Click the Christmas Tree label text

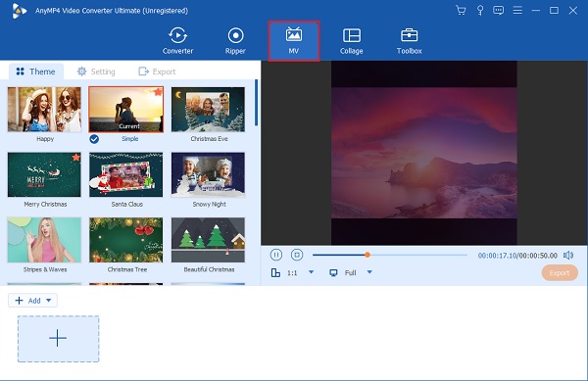(127, 269)
